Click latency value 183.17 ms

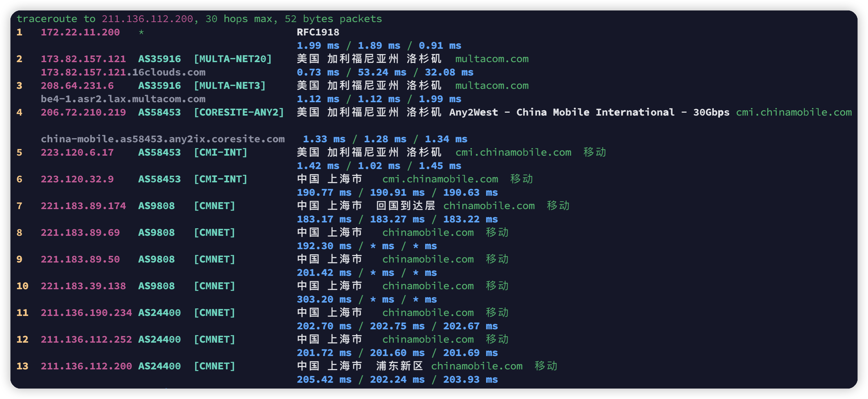(324, 219)
